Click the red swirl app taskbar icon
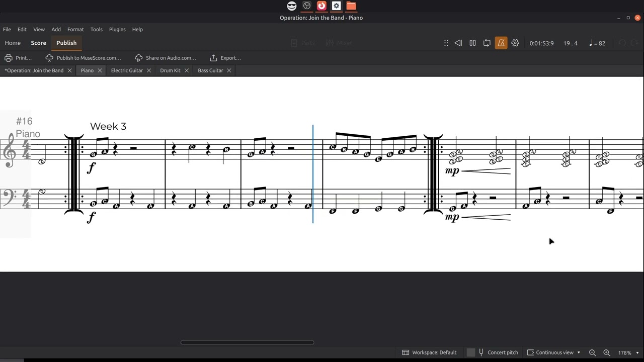The height and width of the screenshot is (362, 644). pos(321,6)
